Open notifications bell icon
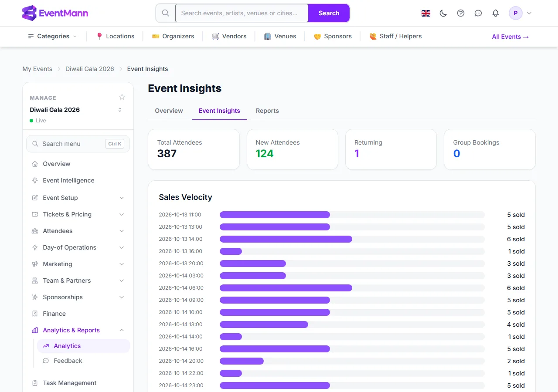This screenshot has height=392, width=558. click(496, 13)
